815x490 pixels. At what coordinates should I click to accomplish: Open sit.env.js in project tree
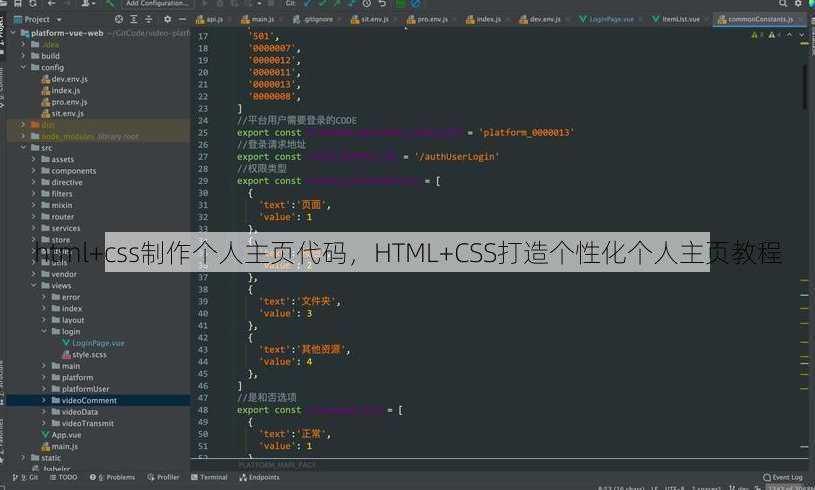click(63, 113)
